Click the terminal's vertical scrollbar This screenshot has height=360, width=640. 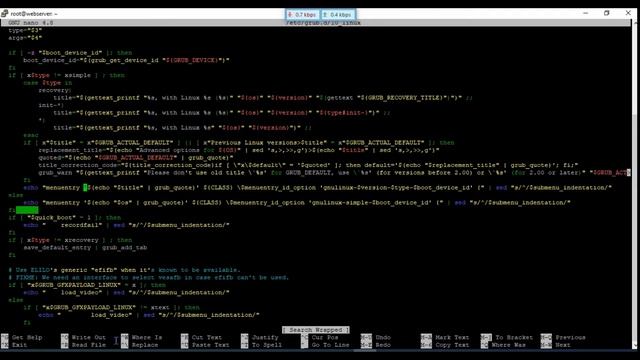point(635,184)
